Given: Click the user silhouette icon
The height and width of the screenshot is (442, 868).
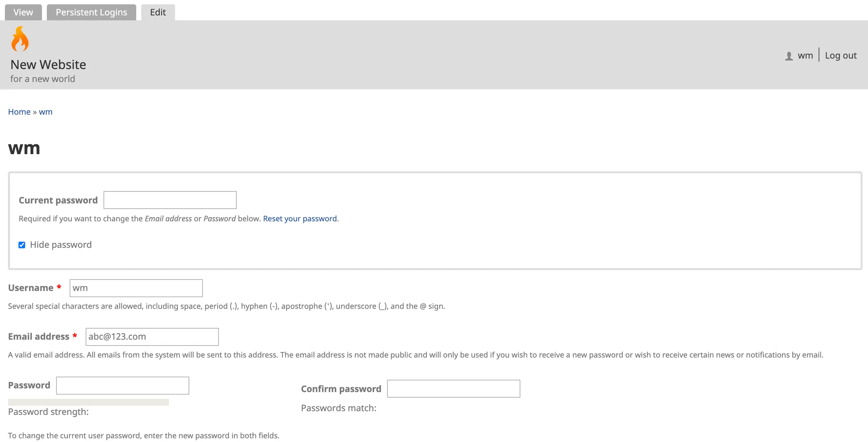Looking at the screenshot, I should click(789, 56).
